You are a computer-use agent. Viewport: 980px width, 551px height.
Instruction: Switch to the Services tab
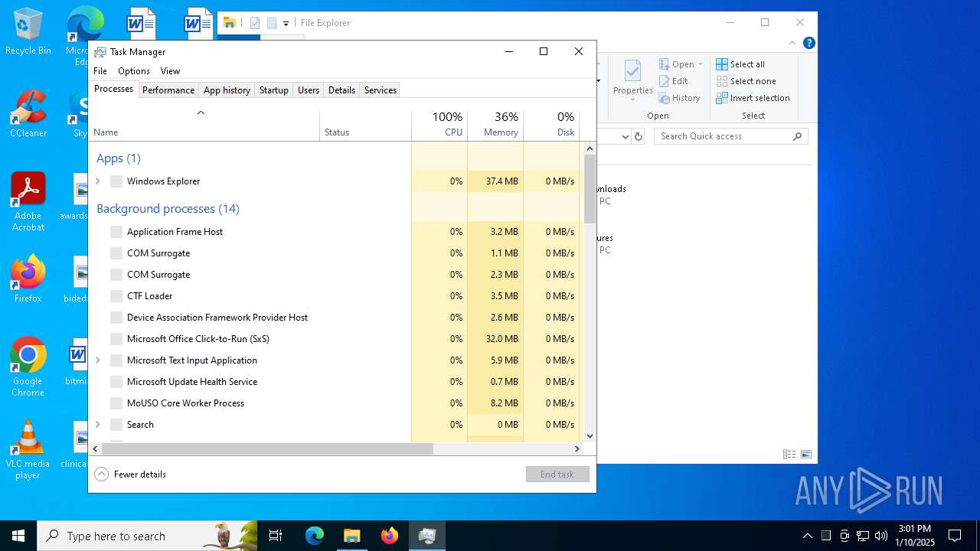(x=381, y=90)
